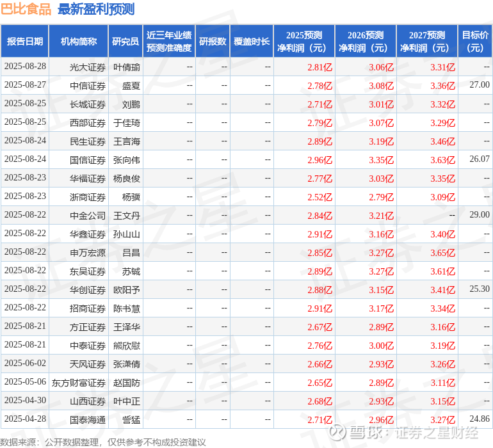This screenshot has width=493, height=448.
Task: Click the 研究员 column header
Action: [125, 41]
